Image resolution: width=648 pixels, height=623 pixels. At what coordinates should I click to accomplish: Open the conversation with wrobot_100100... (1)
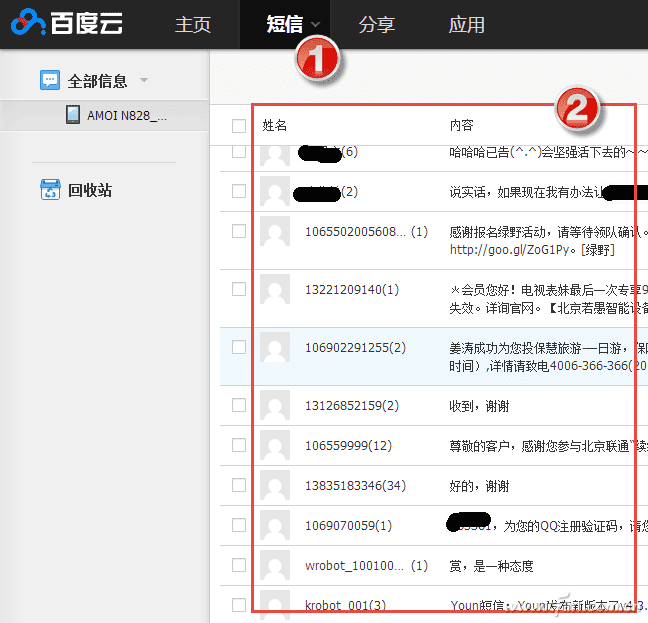[367, 566]
